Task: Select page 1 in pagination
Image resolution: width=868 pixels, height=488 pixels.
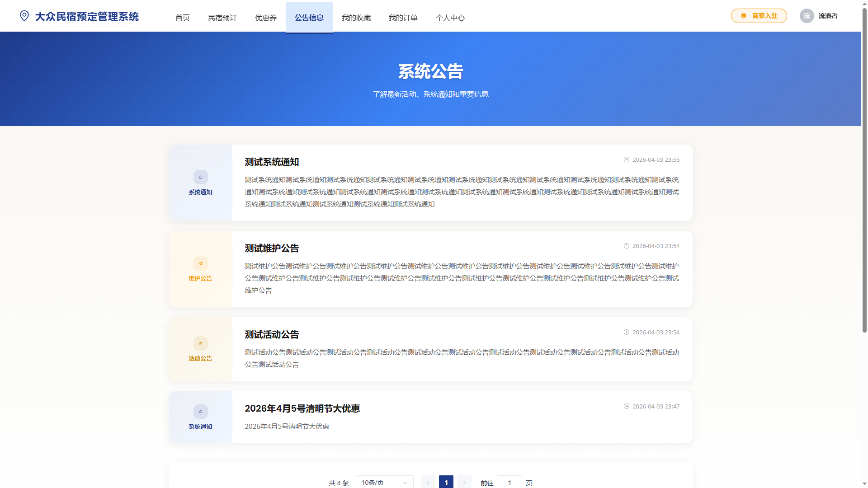Action: [x=446, y=482]
